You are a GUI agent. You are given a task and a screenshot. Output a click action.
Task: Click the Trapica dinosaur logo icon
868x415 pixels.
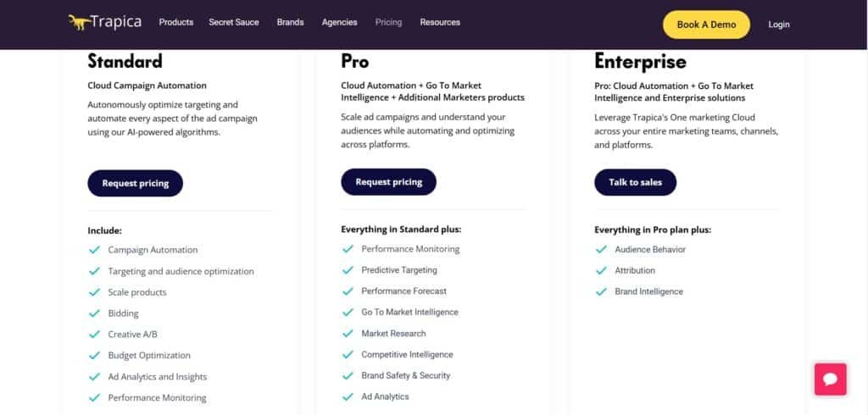[x=80, y=23]
